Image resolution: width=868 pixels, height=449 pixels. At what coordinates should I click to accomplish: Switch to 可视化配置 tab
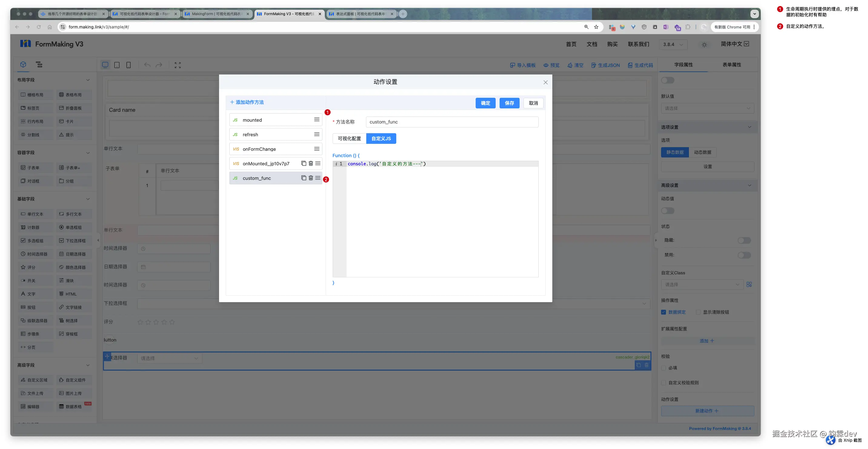[349, 138]
